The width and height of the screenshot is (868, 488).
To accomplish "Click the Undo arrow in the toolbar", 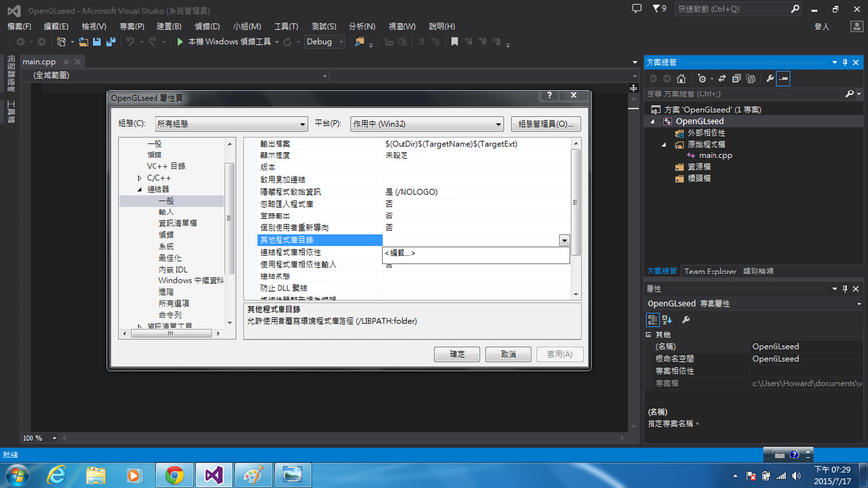I will [130, 42].
